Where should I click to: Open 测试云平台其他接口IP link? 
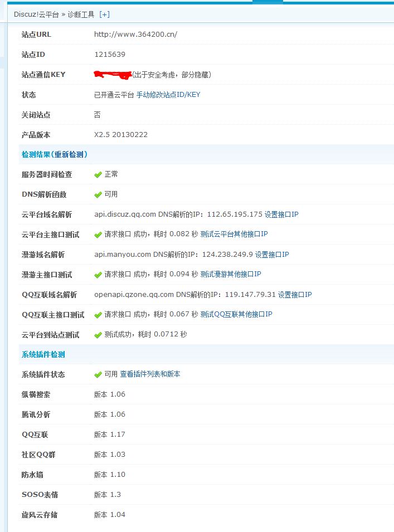tap(234, 234)
